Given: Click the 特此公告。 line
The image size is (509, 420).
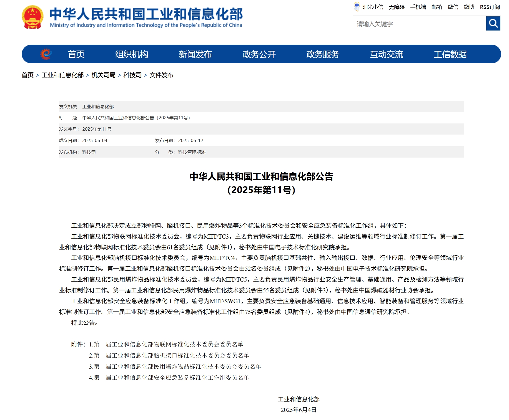Looking at the screenshot, I should click(x=85, y=323).
